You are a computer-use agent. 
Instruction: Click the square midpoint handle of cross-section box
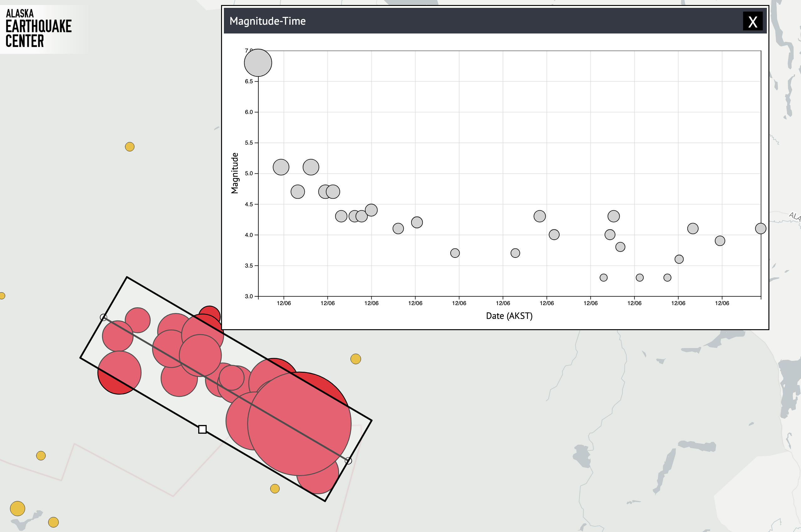pyautogui.click(x=202, y=429)
